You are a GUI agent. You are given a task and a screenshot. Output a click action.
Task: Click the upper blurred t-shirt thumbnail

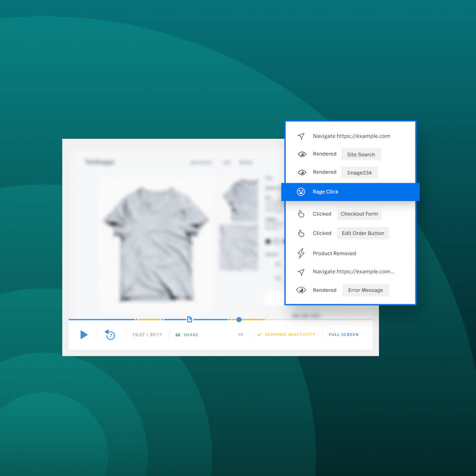pyautogui.click(x=240, y=199)
